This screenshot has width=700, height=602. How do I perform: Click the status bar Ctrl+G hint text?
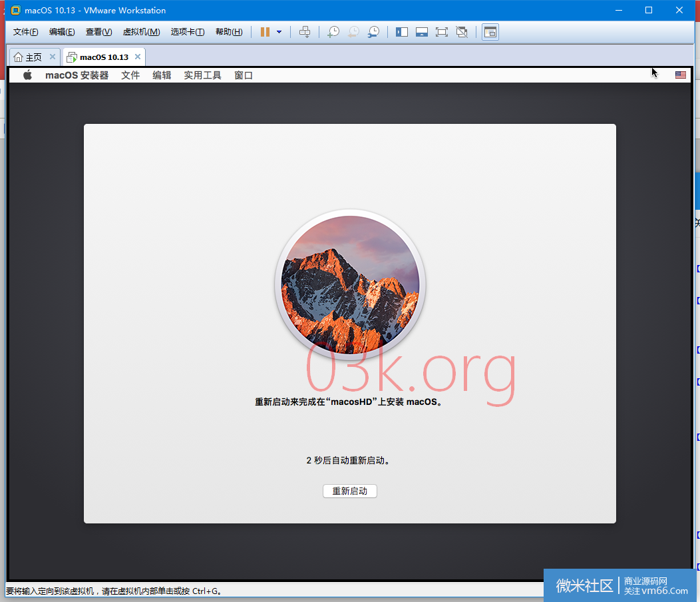[x=114, y=591]
